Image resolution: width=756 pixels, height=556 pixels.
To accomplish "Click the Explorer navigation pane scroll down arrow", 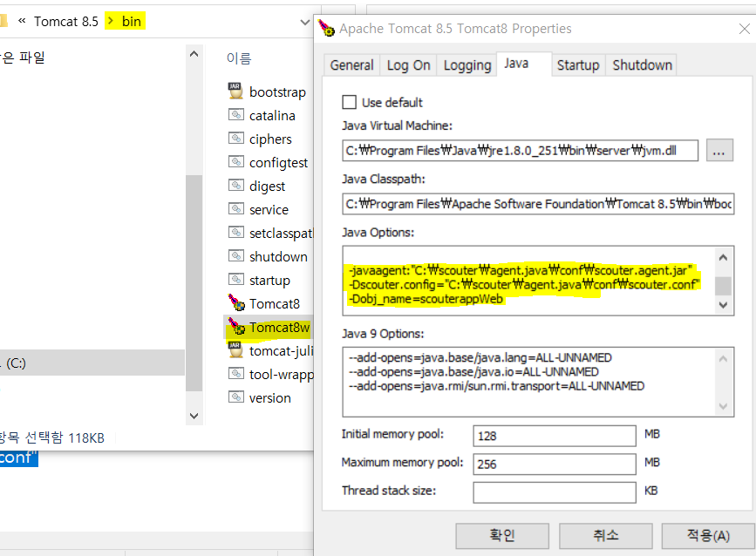I will (194, 416).
